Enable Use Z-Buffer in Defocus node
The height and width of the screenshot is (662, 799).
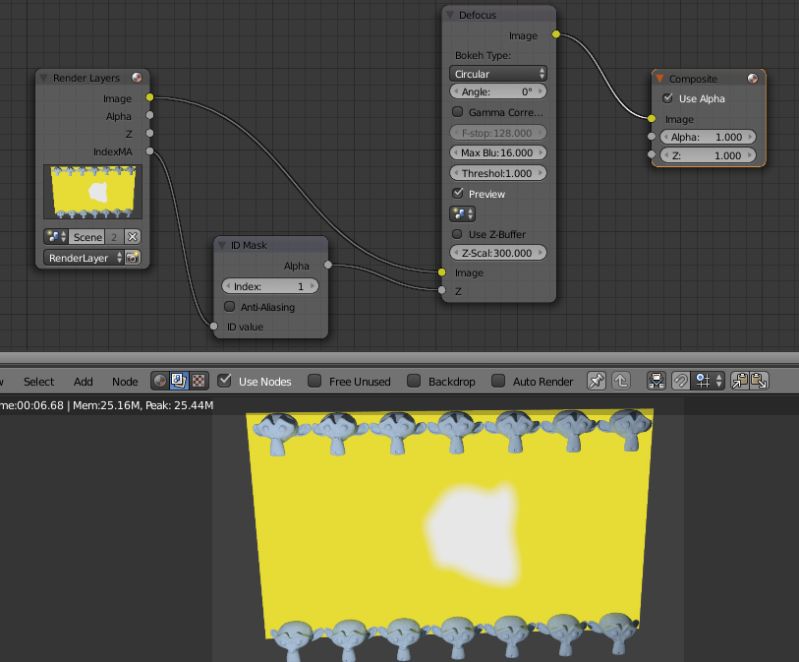point(458,234)
